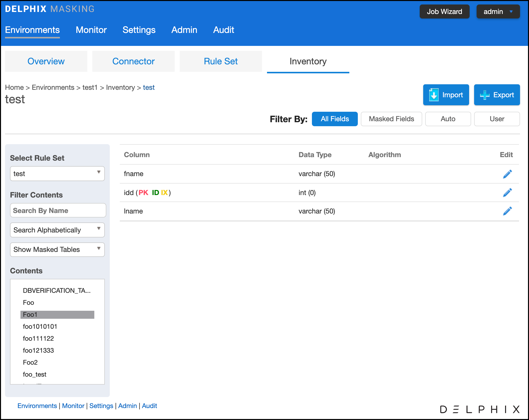Click the edit pencil for fname column
Viewport: 529px width, 420px height.
(507, 174)
